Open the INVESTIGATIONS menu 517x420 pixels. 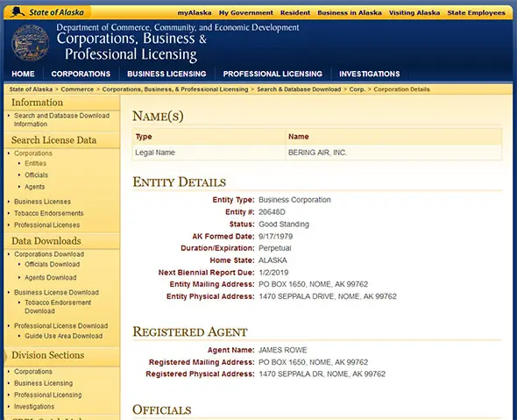click(370, 74)
